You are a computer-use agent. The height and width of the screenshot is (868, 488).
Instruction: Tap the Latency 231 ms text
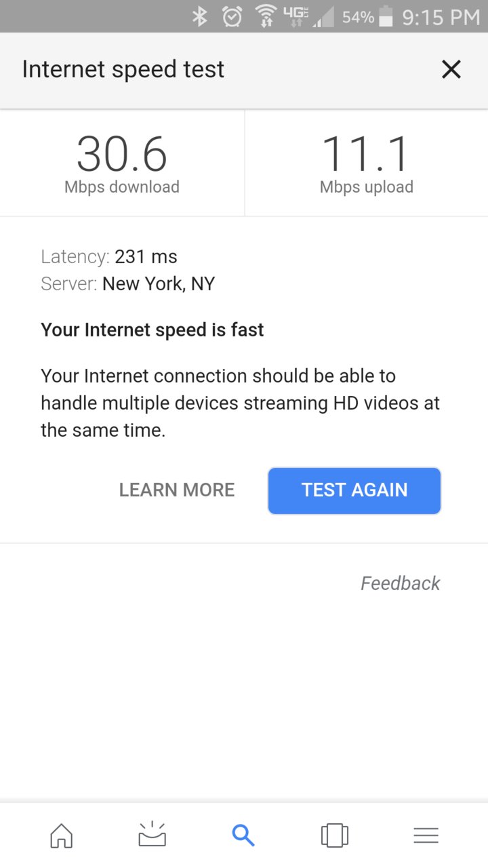[x=109, y=257]
